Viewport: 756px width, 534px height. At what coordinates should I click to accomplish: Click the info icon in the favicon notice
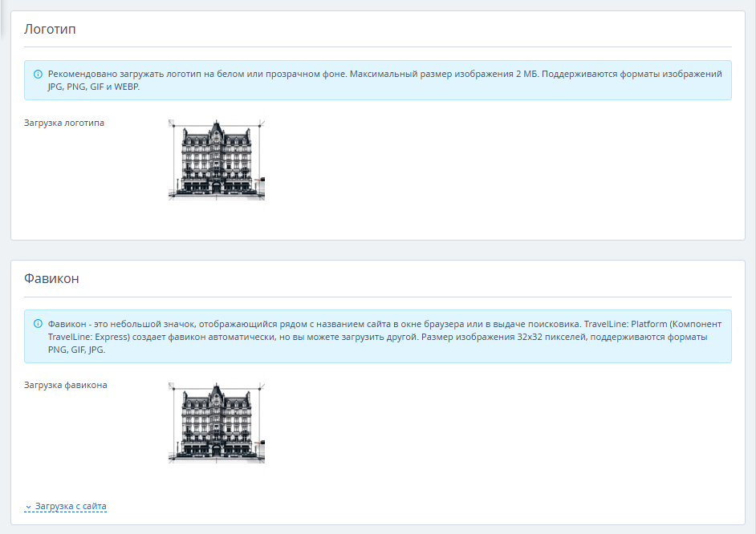pyautogui.click(x=38, y=324)
